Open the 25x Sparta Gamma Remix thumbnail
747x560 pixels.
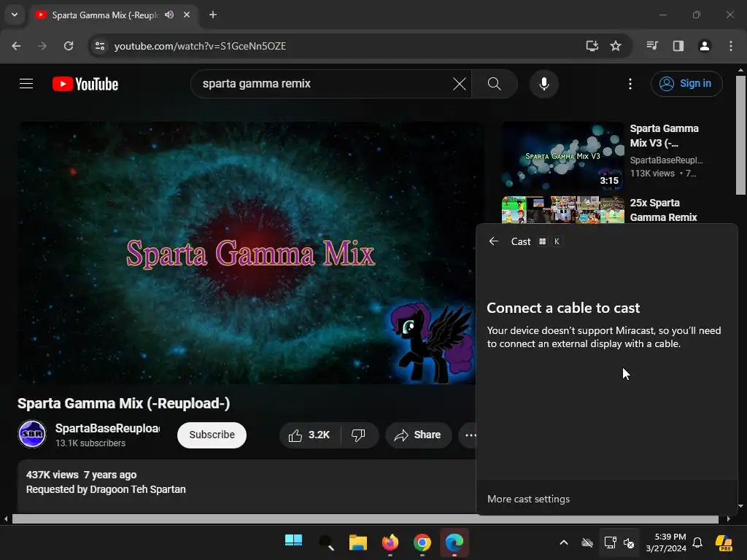[562, 210]
